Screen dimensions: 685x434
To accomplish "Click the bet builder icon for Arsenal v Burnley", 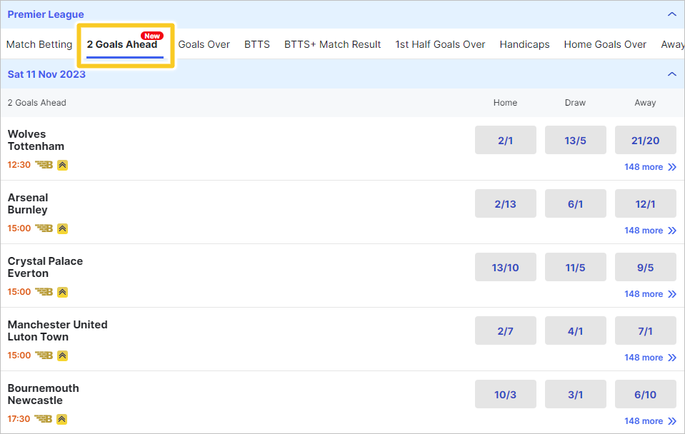I will click(44, 228).
